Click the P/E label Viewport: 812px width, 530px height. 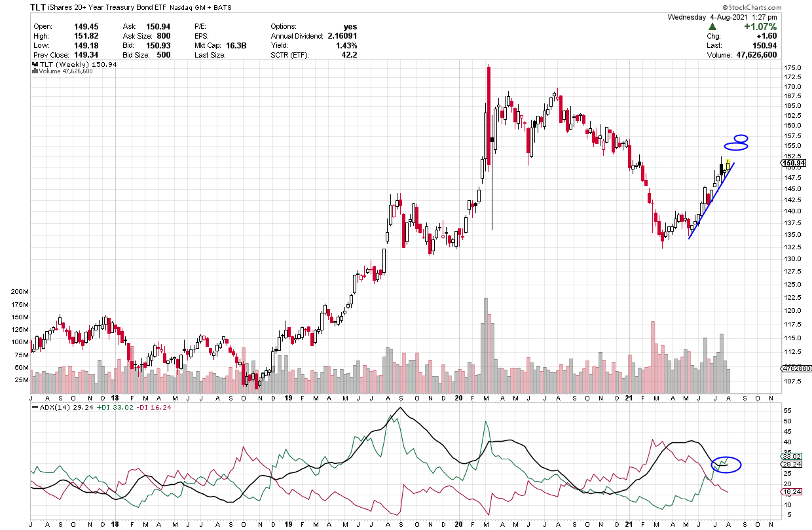tap(201, 27)
